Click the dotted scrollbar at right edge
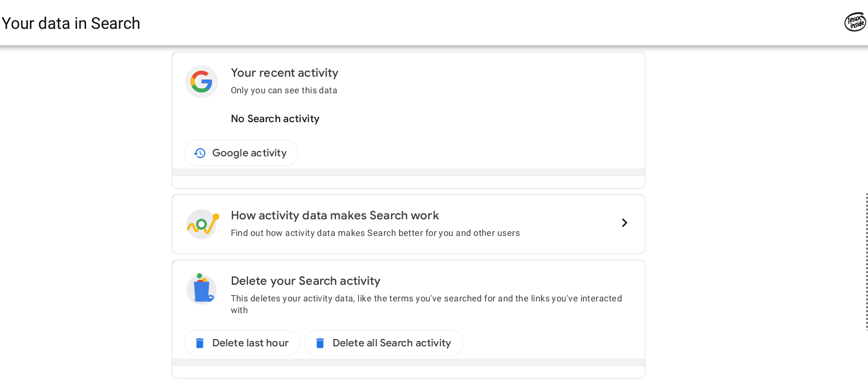Image resolution: width=868 pixels, height=382 pixels. 867,261
